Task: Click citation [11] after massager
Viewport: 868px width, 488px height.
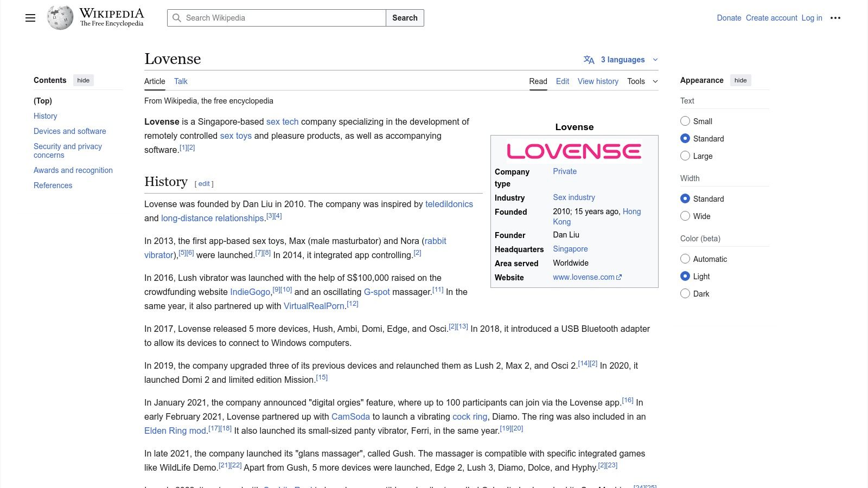Action: 438,290
